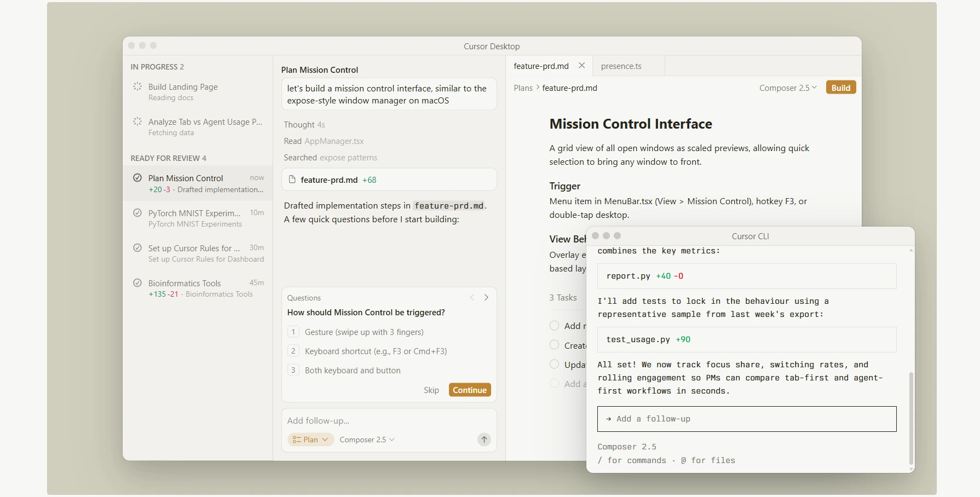Click the user prompt message bubble
Viewport: 980px width, 497px height.
tap(389, 94)
